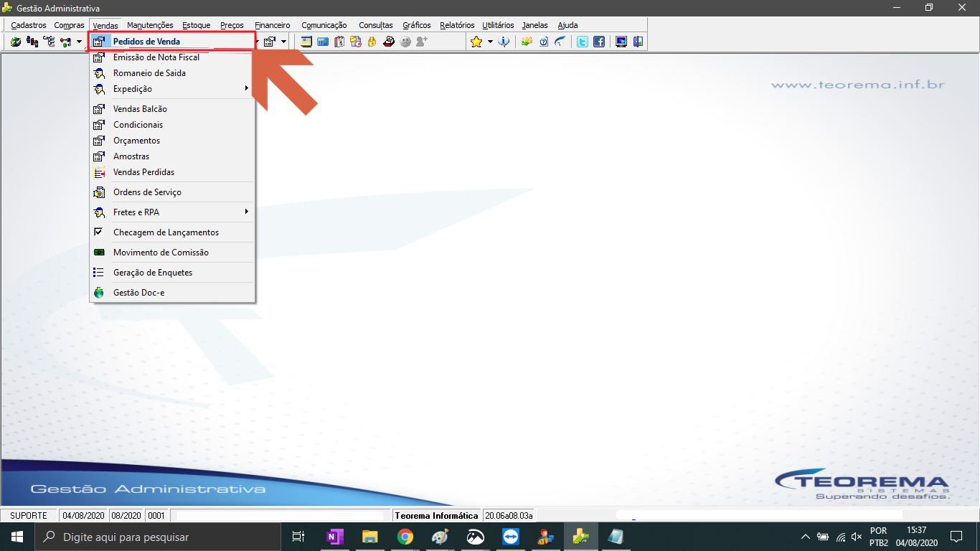Open the dropdown arrow beside the order form icon
Viewport: 980px width, 551px height.
[x=283, y=42]
